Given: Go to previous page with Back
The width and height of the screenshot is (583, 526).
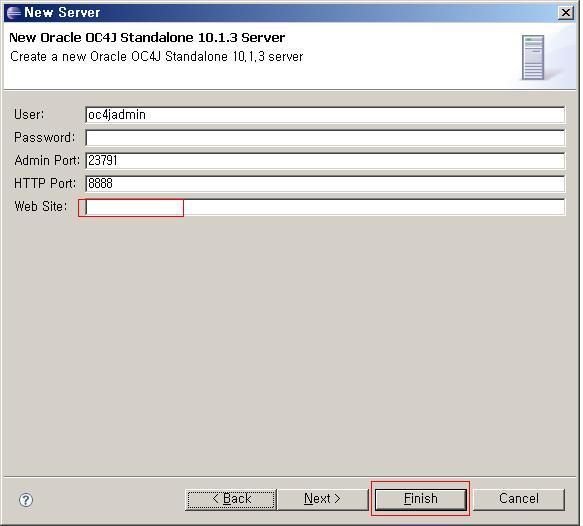Looking at the screenshot, I should [231, 499].
